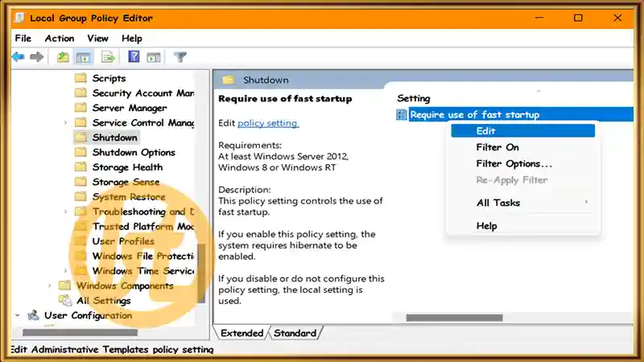
Task: Switch to the Standard tab
Action: (x=295, y=333)
